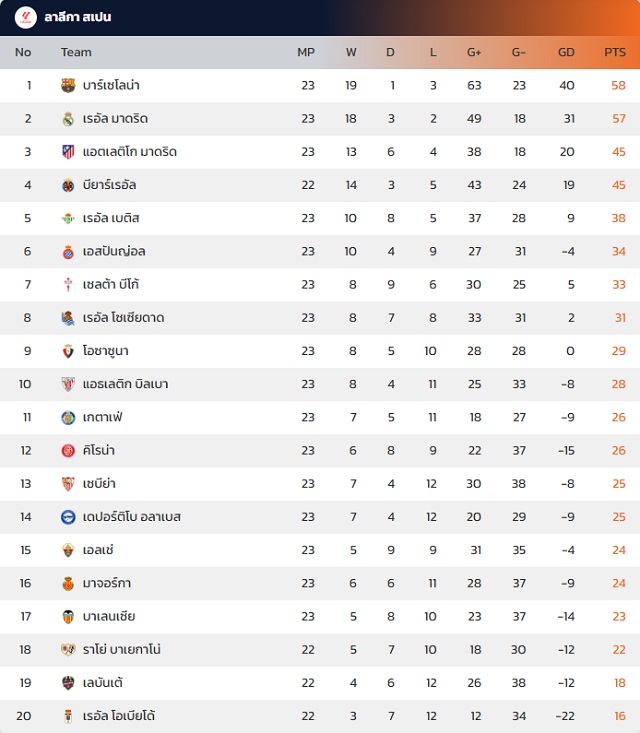Click the Mallorca club crest
Image resolution: width=640 pixels, height=733 pixels.
point(68,583)
